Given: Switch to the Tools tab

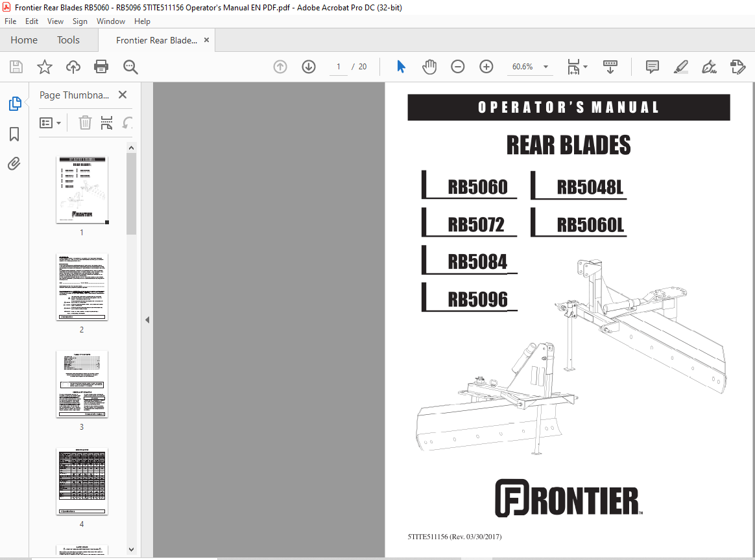Looking at the screenshot, I should coord(68,40).
